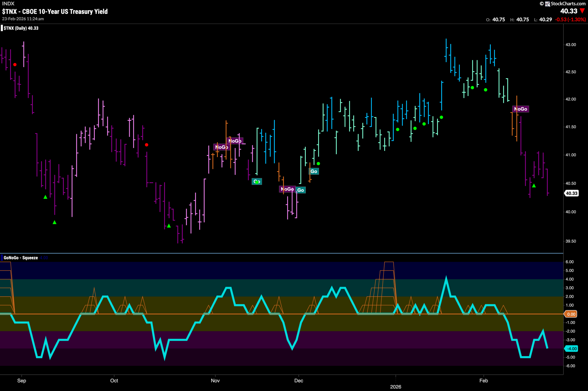Click the red dot marker in early September
588x391 pixels.
point(15,65)
